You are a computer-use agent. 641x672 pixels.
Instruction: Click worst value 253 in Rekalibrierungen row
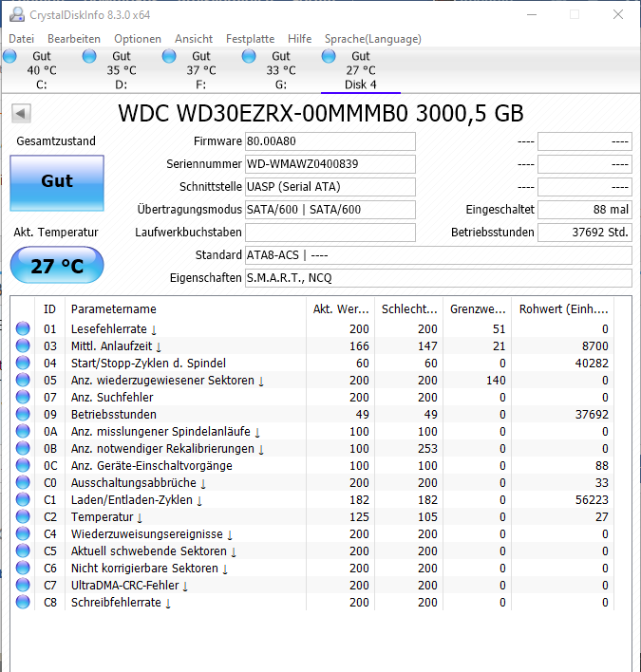pos(427,448)
